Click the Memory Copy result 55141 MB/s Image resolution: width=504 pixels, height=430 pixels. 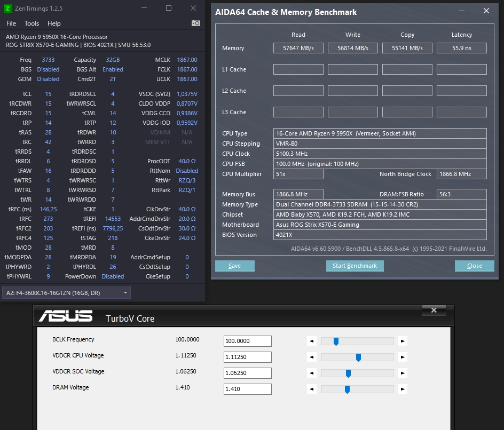tap(407, 48)
